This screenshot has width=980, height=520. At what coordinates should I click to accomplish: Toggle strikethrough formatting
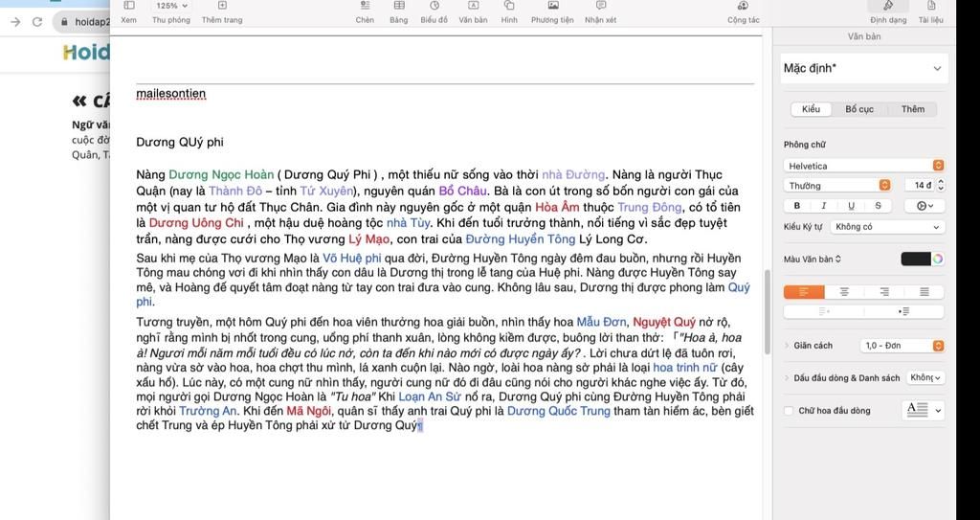(879, 206)
